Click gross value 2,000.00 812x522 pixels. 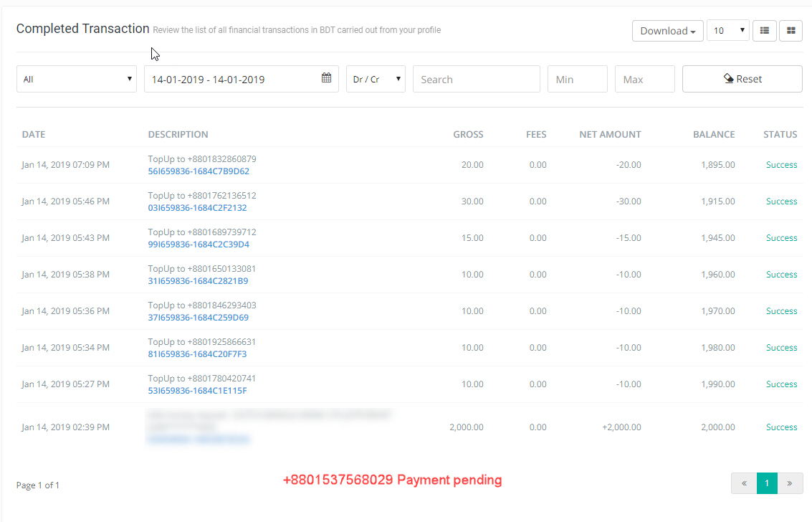pyautogui.click(x=466, y=427)
